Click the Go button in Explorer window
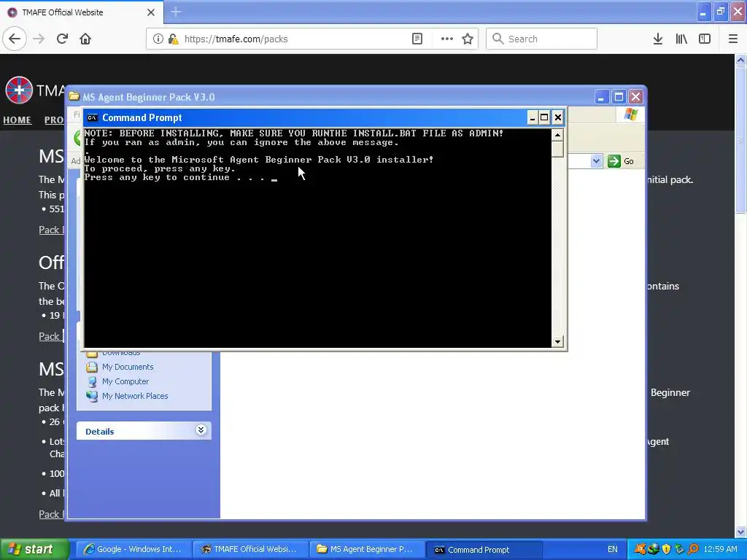The height and width of the screenshot is (560, 747). point(622,161)
